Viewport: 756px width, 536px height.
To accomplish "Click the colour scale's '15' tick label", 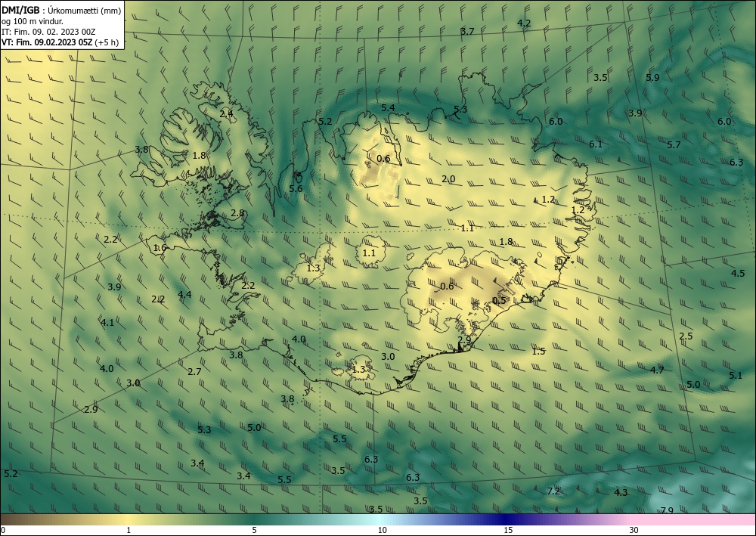I will (508, 530).
